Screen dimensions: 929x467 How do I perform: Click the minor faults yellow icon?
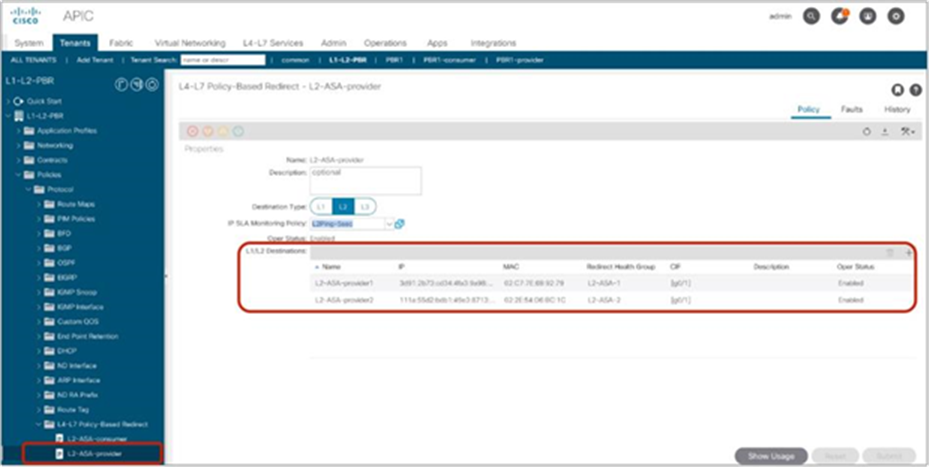tap(223, 132)
